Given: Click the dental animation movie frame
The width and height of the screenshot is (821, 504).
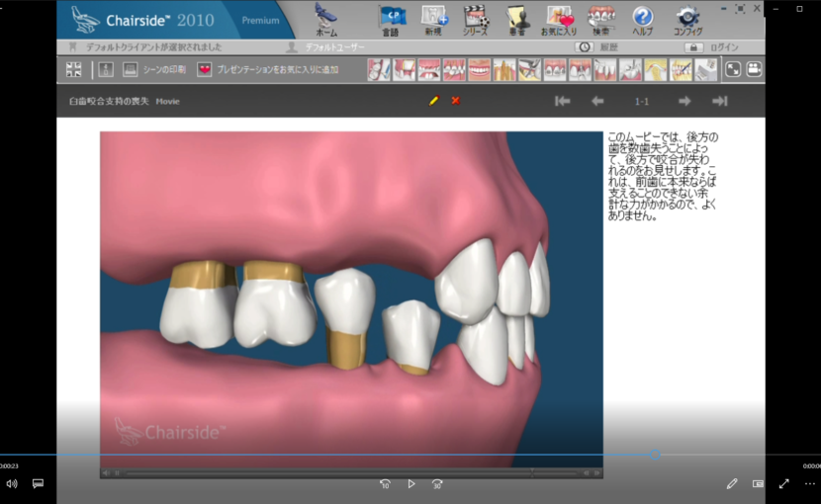Looking at the screenshot, I should coord(351,298).
